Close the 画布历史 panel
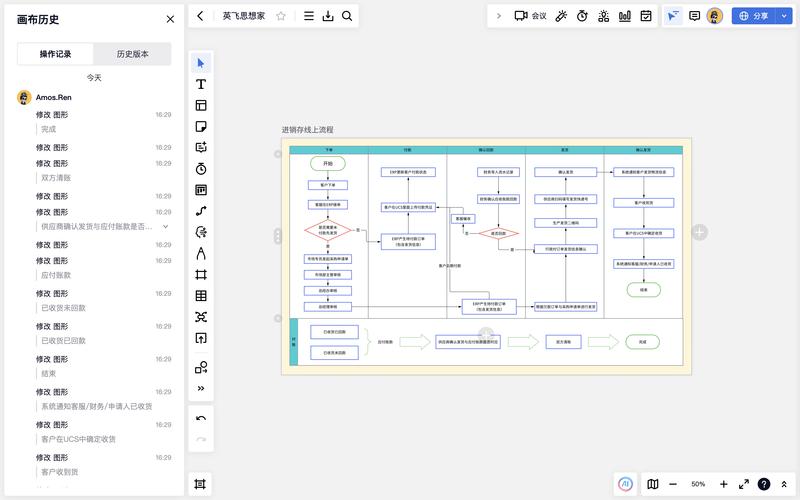Image resolution: width=800 pixels, height=500 pixels. click(x=170, y=19)
